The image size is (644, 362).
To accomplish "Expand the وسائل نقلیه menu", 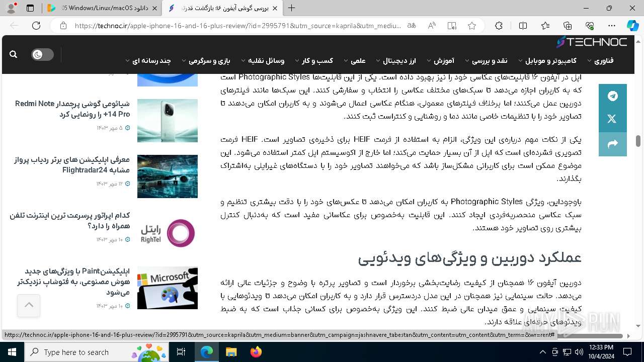I will coord(263,61).
